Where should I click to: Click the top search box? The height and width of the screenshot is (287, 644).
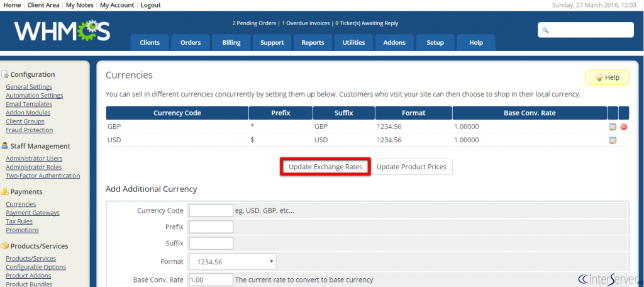tap(586, 30)
